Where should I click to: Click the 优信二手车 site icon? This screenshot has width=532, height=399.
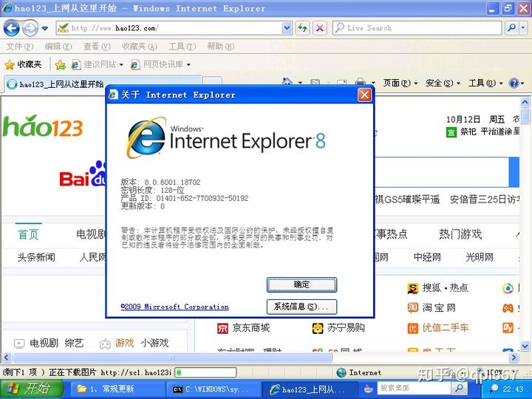[x=413, y=328]
